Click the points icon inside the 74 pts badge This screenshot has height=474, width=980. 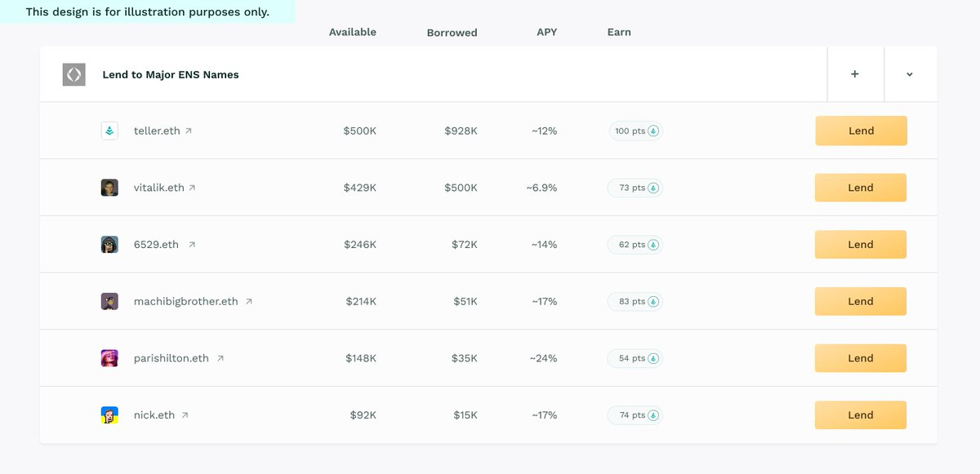(652, 414)
